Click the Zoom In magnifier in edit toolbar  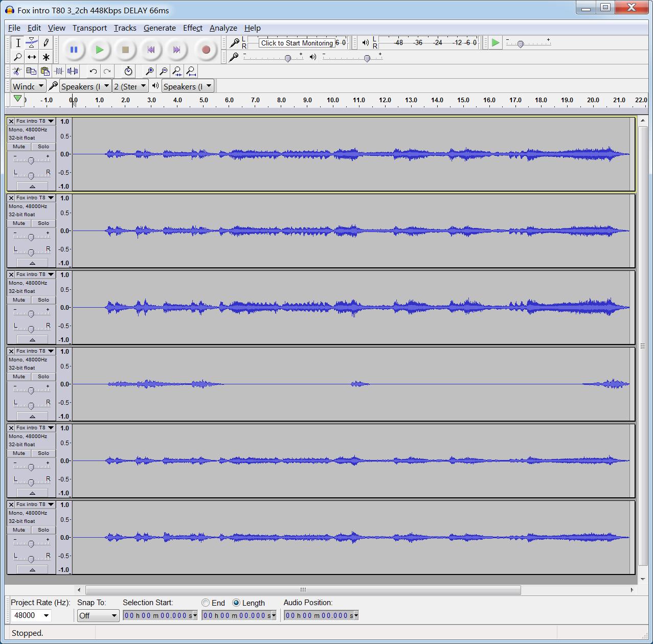150,71
